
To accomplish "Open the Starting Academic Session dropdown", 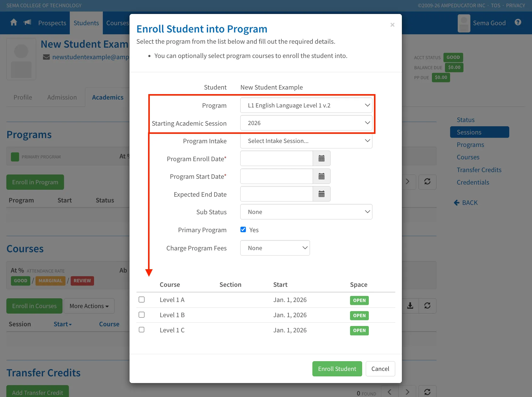I will tap(306, 123).
